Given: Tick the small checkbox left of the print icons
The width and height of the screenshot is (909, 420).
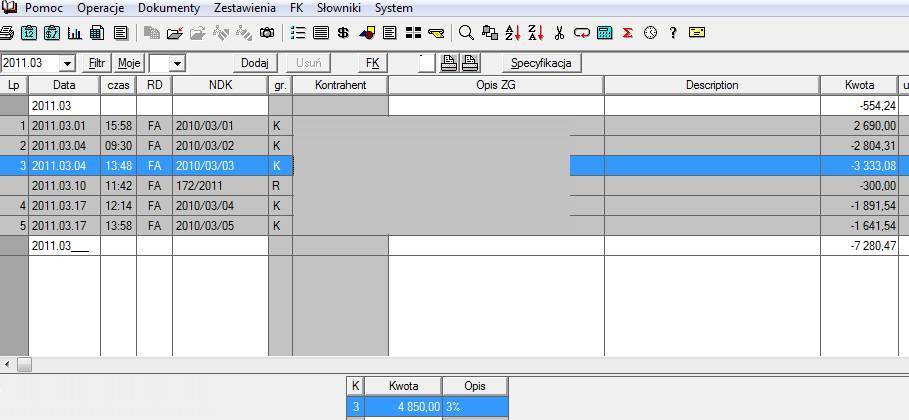Looking at the screenshot, I should (x=427, y=63).
